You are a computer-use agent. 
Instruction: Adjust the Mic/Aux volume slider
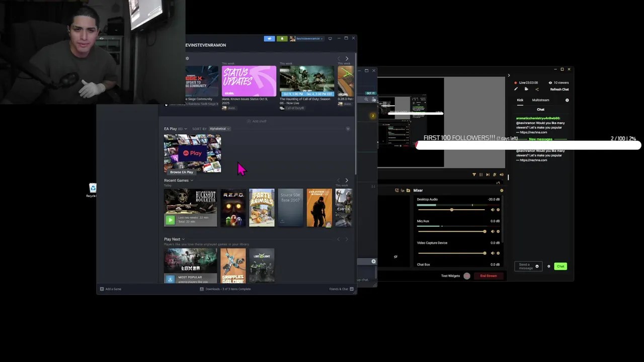[451, 231]
